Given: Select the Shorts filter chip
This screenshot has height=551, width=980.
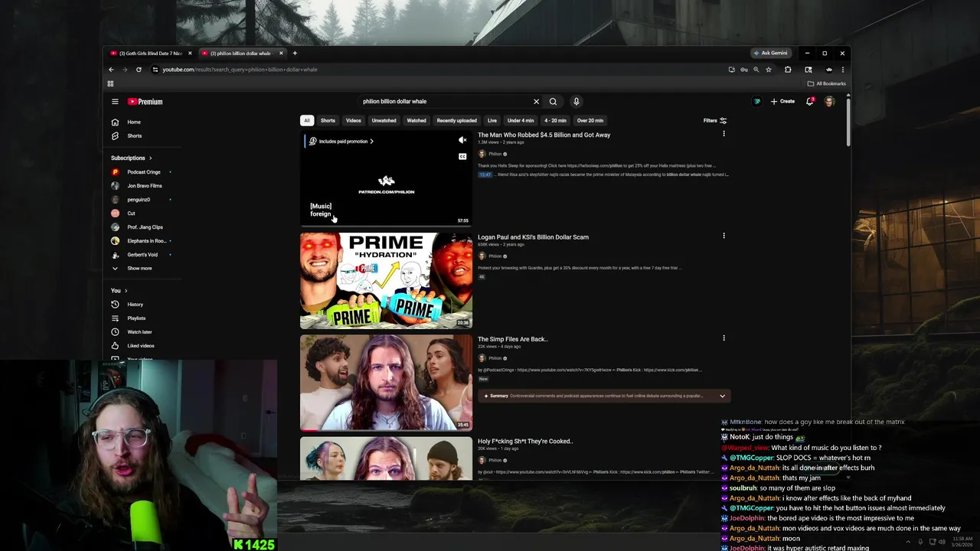Looking at the screenshot, I should click(328, 120).
